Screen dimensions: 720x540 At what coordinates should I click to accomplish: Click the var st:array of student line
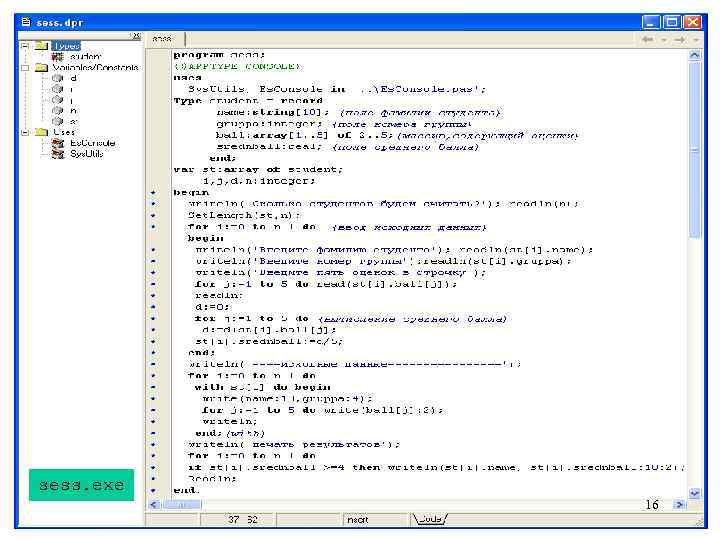pos(258,169)
